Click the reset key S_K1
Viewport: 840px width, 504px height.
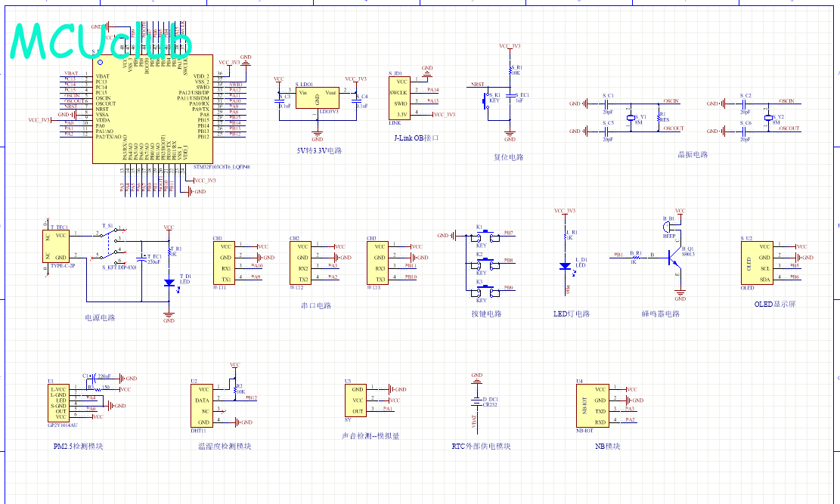click(x=486, y=100)
